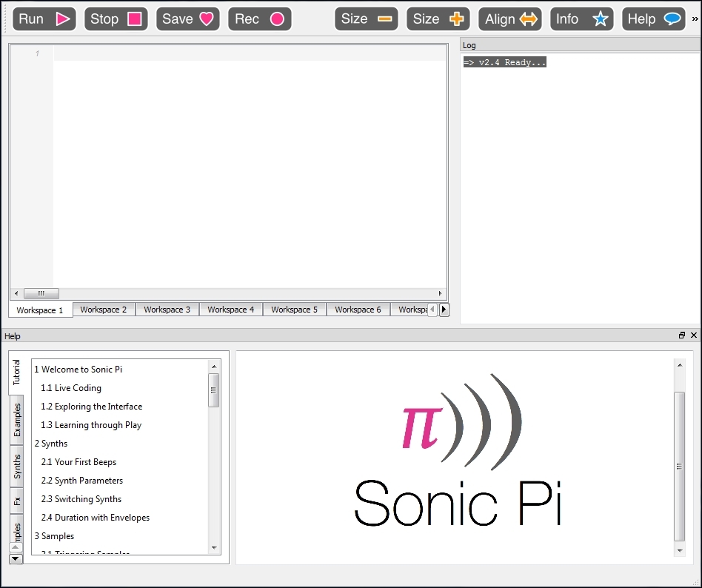Open '3 Samples' tutorial section

[x=54, y=536]
